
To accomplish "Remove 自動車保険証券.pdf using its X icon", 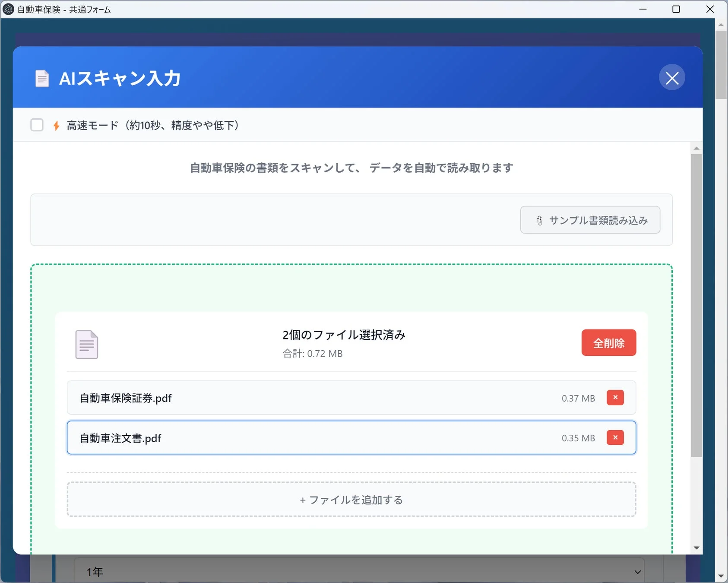I will coord(615,398).
